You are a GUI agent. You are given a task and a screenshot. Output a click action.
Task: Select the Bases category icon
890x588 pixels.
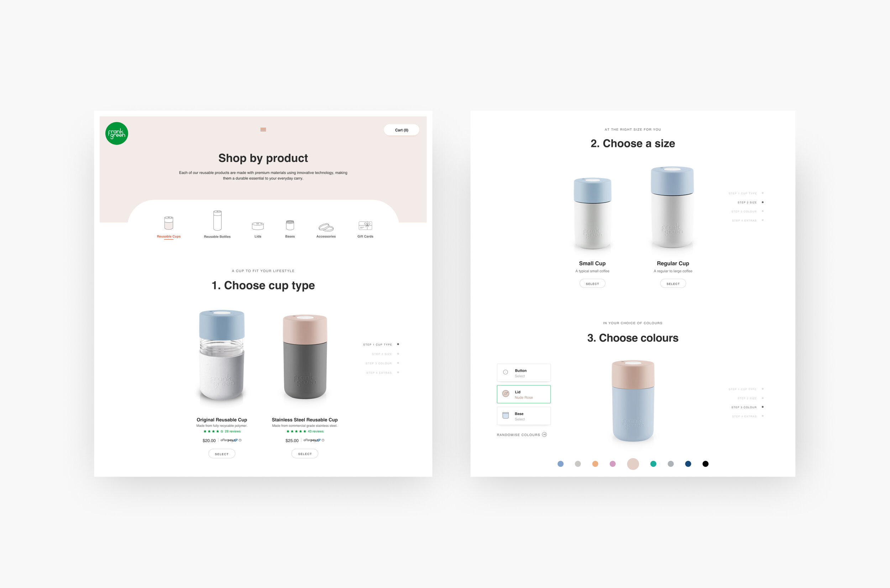click(290, 225)
